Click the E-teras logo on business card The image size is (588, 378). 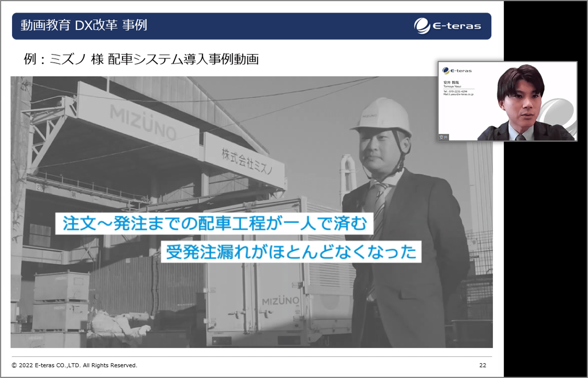[457, 71]
